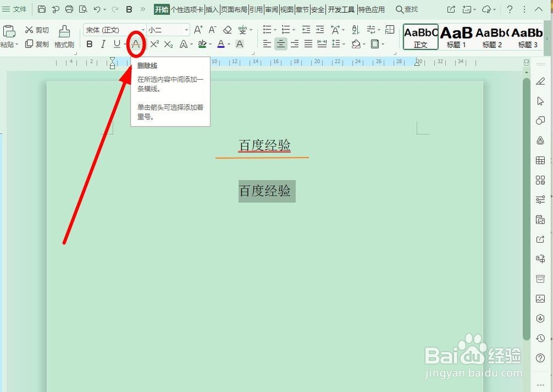Click the Print icon

point(69,9)
